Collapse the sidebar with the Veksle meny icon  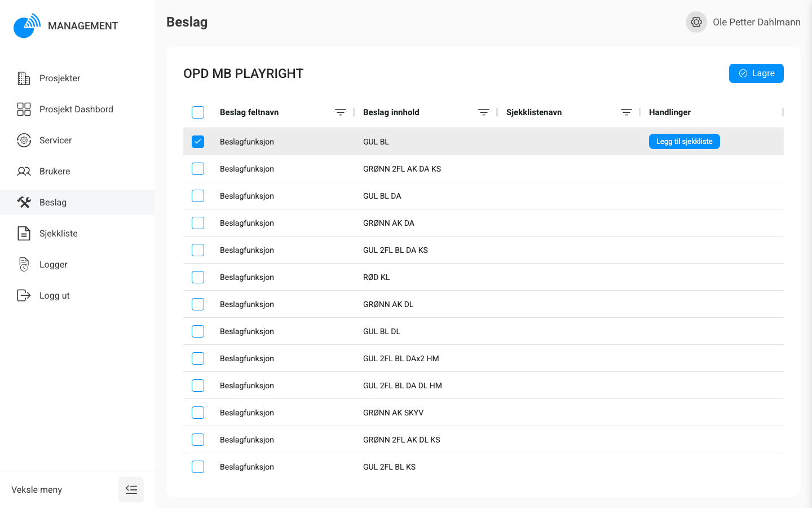(131, 489)
